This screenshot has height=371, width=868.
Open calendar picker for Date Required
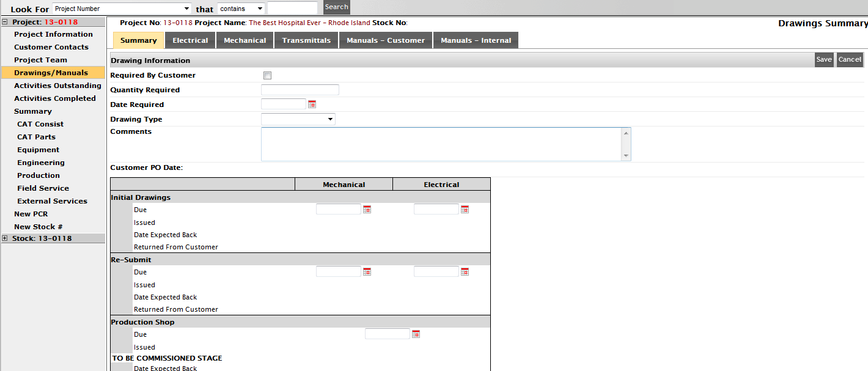312,105
